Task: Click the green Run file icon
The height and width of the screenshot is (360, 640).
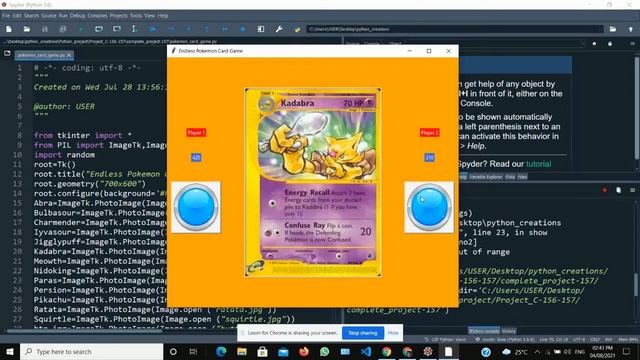Action: point(81,29)
